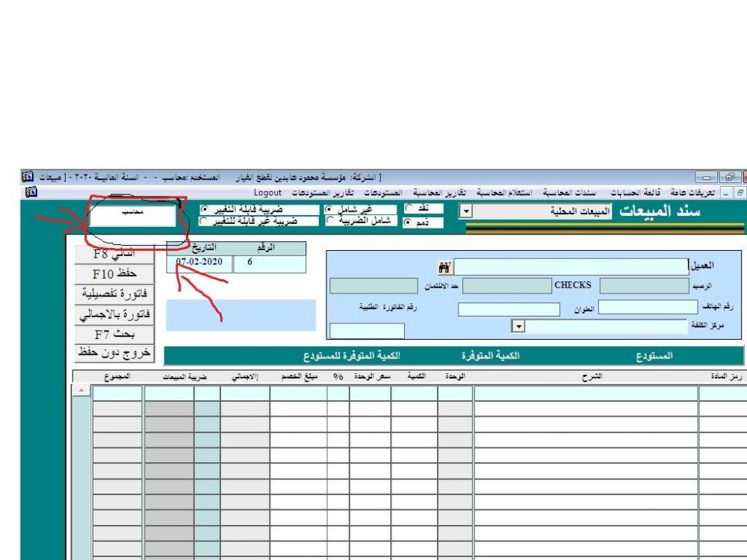This screenshot has height=560, width=747.
Task: Click the Search F7 button
Action: click(114, 334)
